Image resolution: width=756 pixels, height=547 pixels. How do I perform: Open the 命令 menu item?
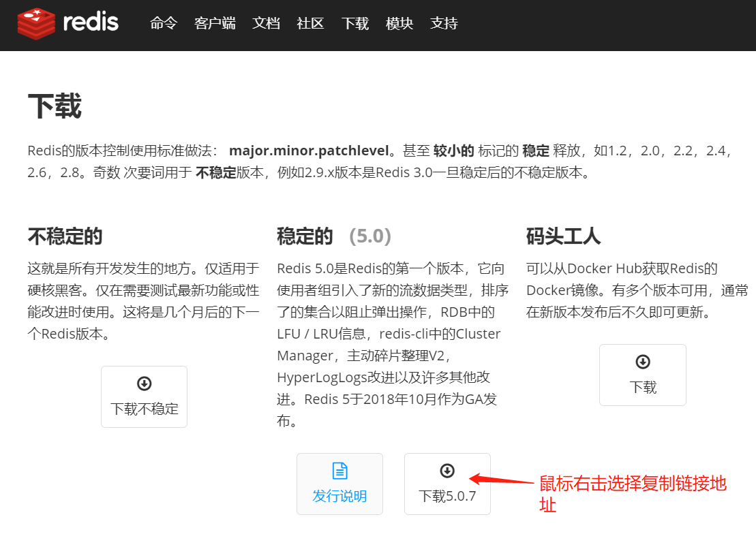(x=163, y=23)
